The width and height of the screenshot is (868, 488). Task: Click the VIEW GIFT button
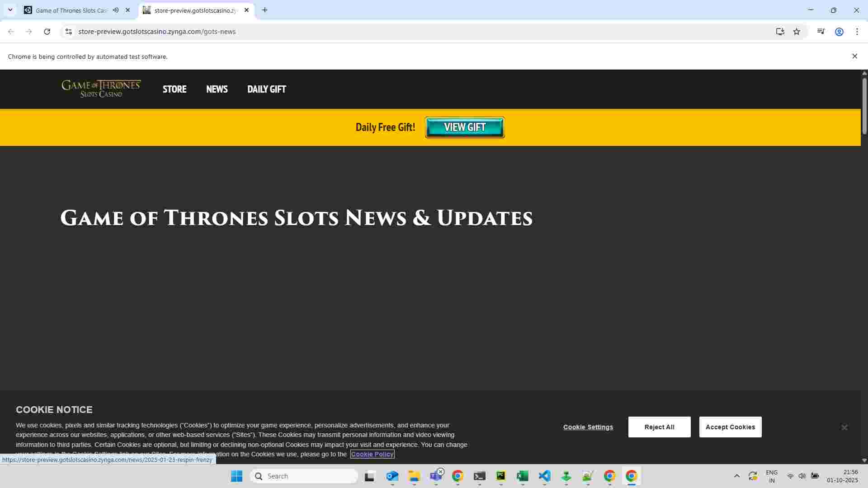(x=465, y=127)
